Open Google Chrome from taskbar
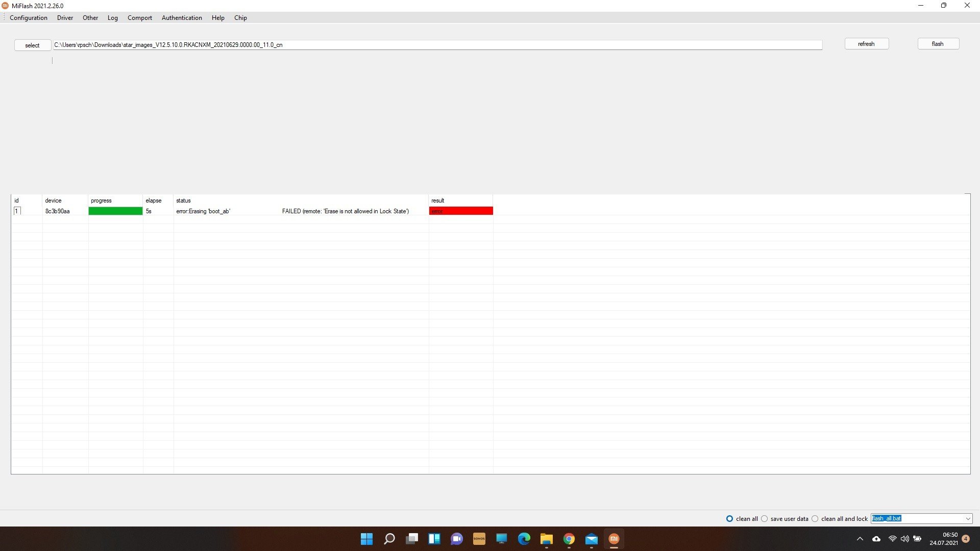Image resolution: width=980 pixels, height=551 pixels. pyautogui.click(x=569, y=539)
